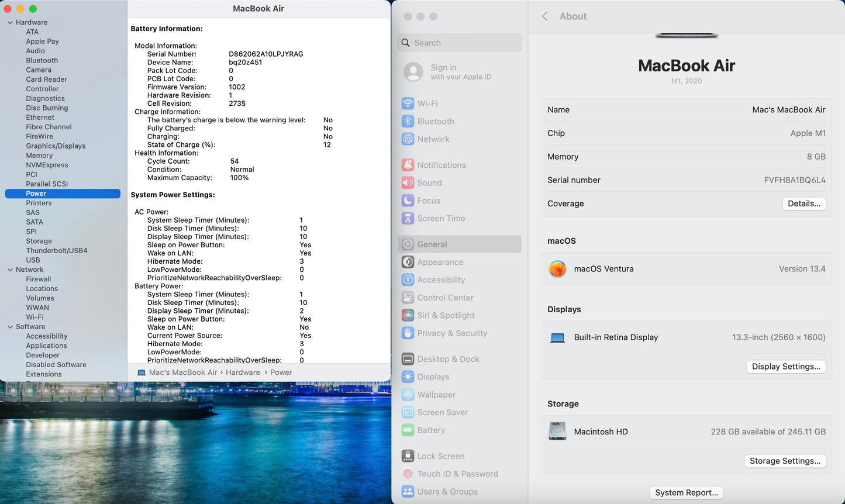Select the Focus moon icon
Viewport: 845px width, 504px height.
pyautogui.click(x=408, y=201)
